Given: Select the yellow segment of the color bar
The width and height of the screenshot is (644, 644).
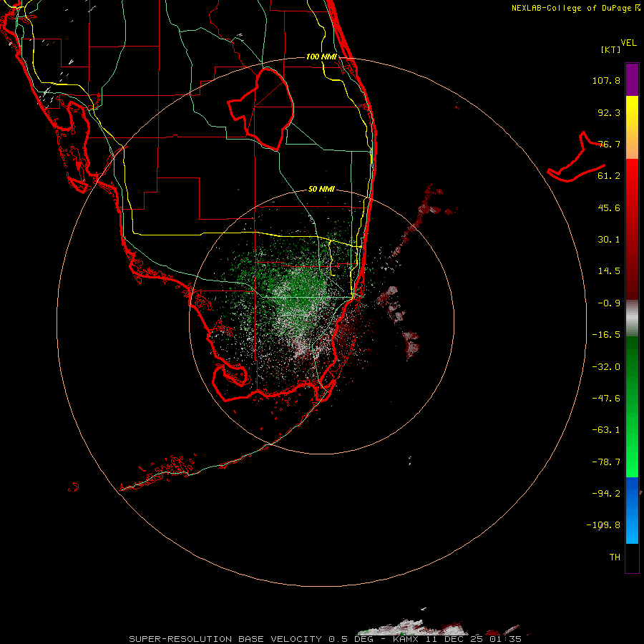Looking at the screenshot, I should point(632,127).
